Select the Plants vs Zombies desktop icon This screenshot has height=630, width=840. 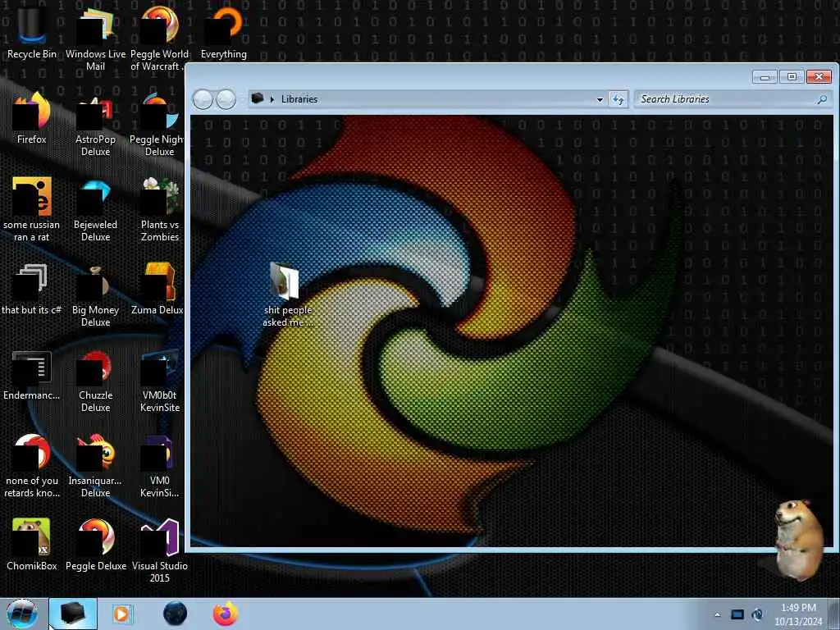[x=159, y=209]
